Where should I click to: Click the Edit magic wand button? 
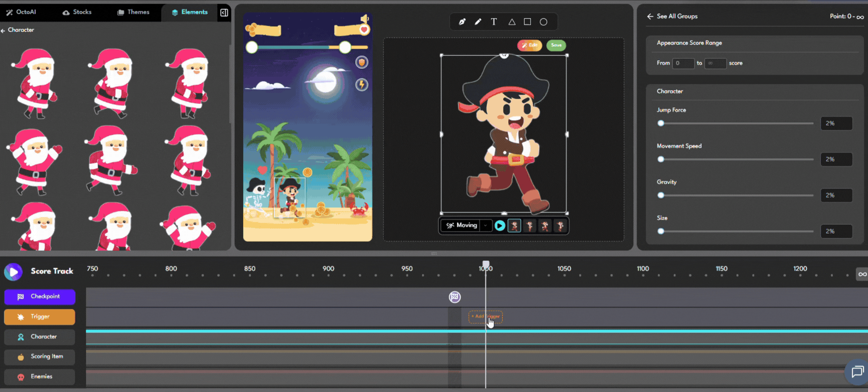(529, 45)
